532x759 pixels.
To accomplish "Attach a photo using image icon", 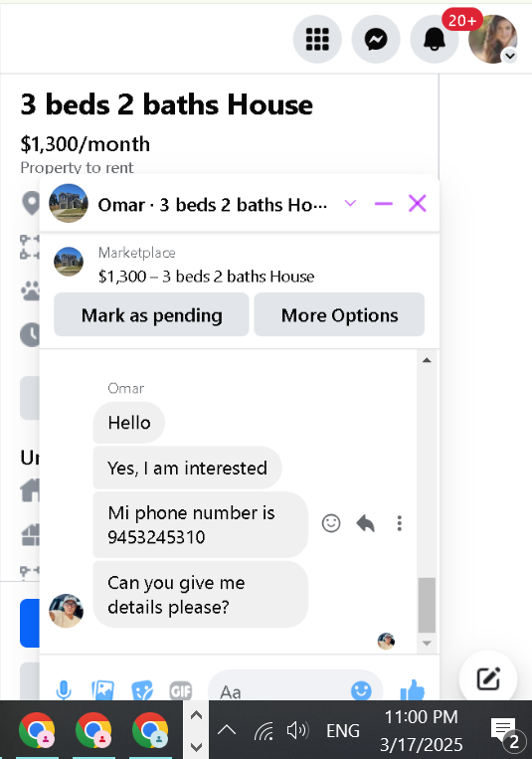I will [x=102, y=689].
